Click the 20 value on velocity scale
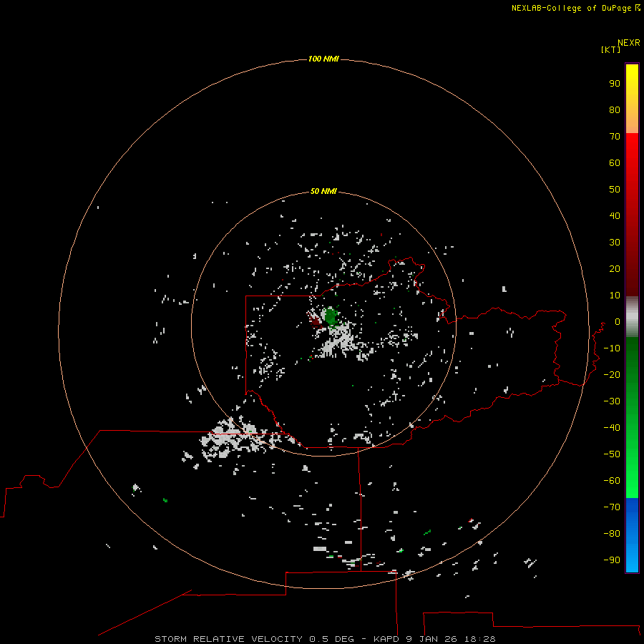Viewport: 644px width, 644px height. 615,268
